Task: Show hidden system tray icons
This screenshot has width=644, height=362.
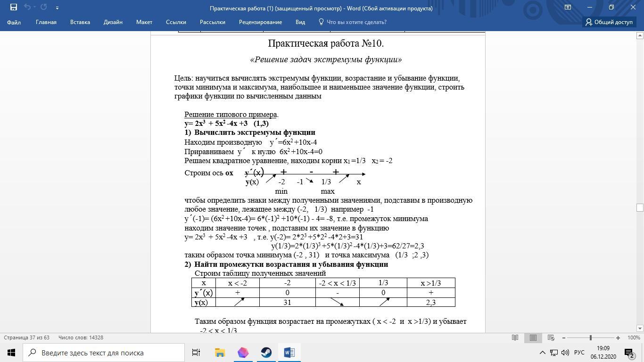Action: 542,353
